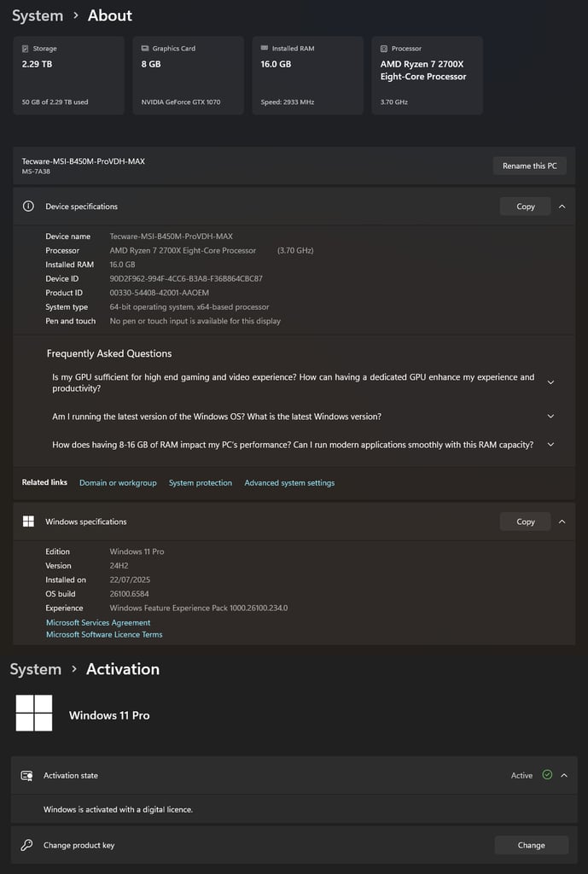Screen dimensions: 588x874
Task: Click the Storage card icon
Action: point(25,49)
